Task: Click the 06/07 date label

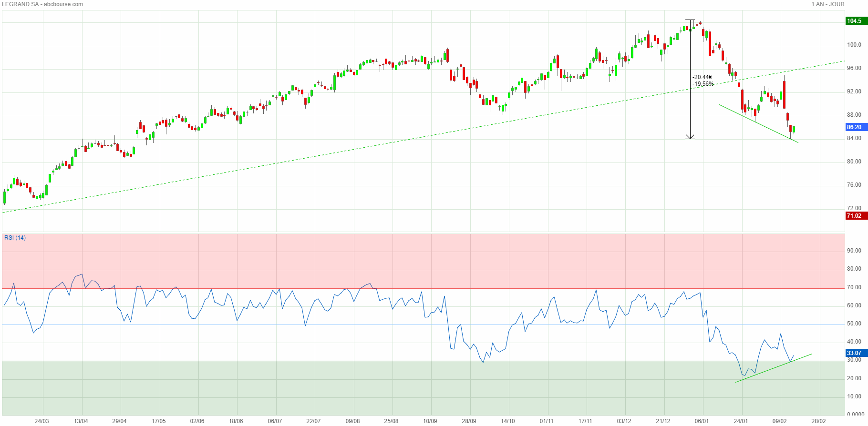Action: [x=275, y=421]
